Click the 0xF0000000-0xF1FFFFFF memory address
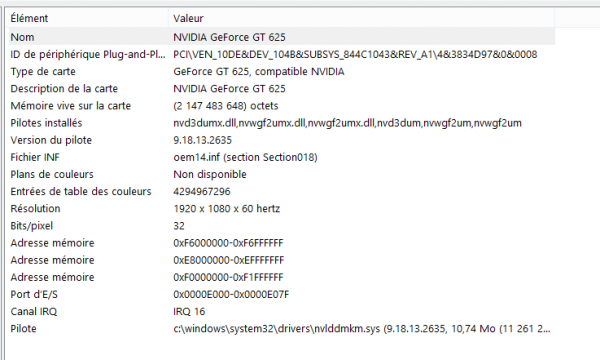This screenshot has height=360, width=600. pyautogui.click(x=228, y=277)
